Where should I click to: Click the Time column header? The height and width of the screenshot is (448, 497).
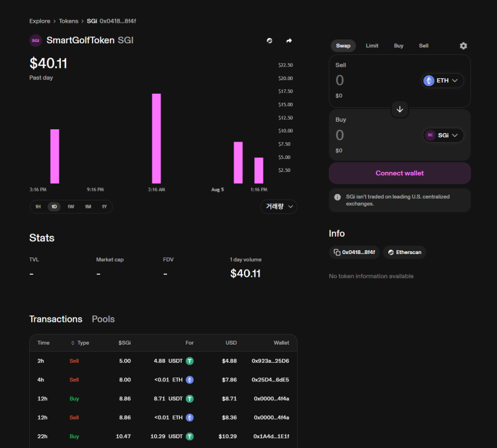(43, 343)
